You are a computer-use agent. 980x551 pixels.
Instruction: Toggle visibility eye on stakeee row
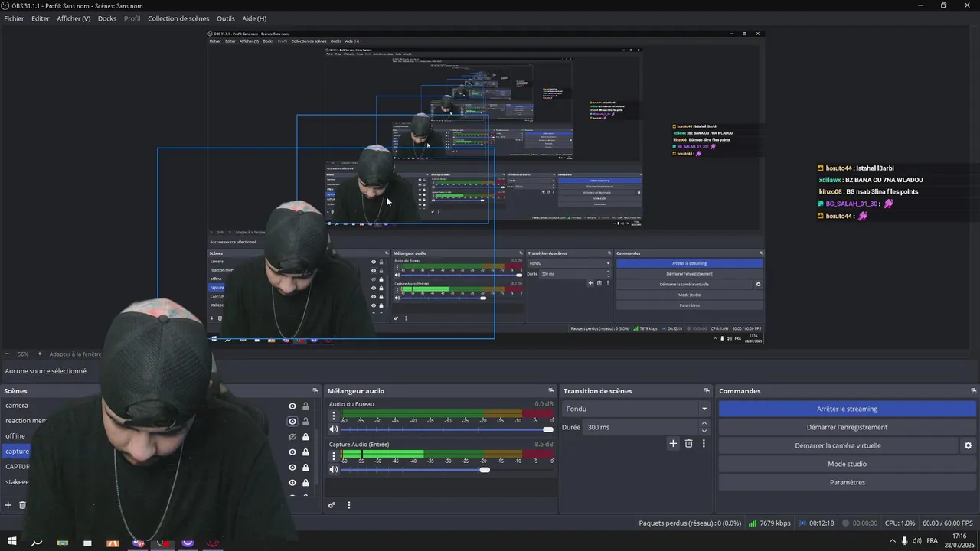(x=292, y=483)
